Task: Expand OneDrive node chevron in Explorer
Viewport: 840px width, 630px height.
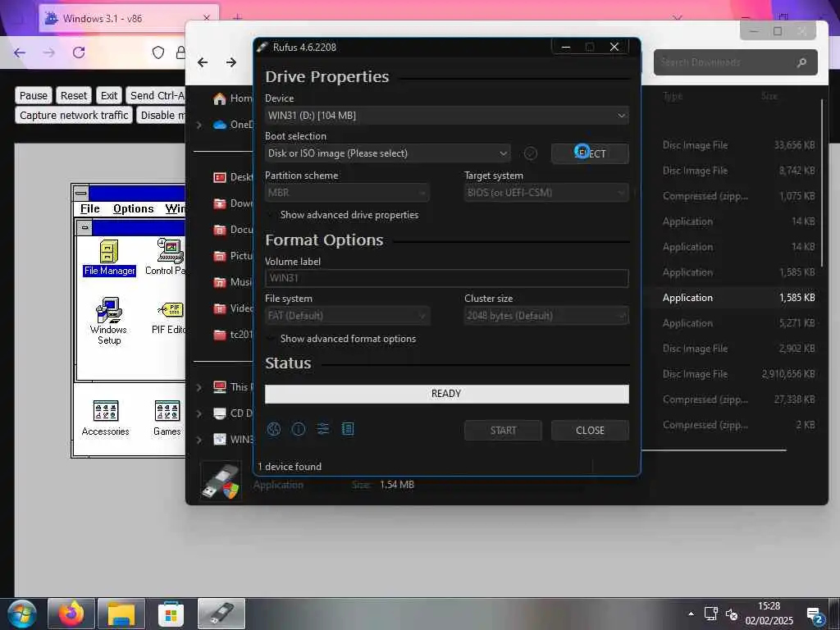Action: coord(199,125)
